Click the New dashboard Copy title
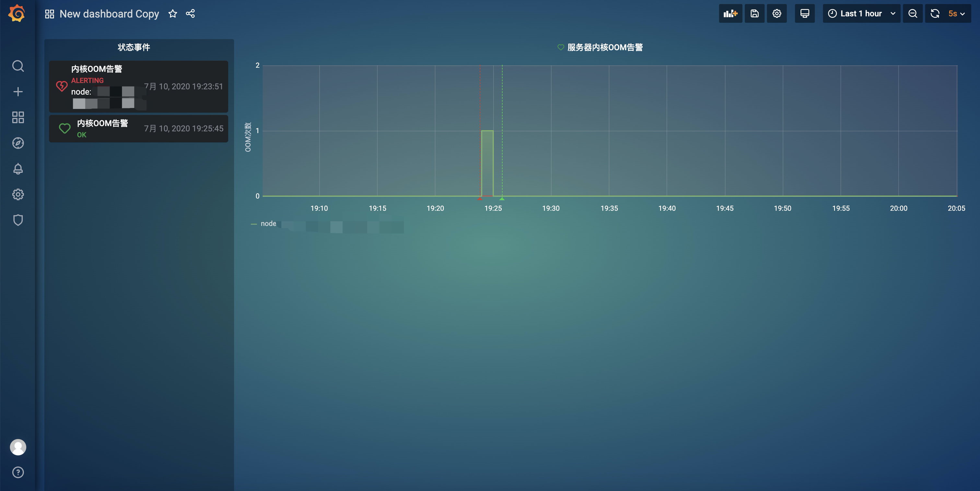980x491 pixels. click(109, 14)
